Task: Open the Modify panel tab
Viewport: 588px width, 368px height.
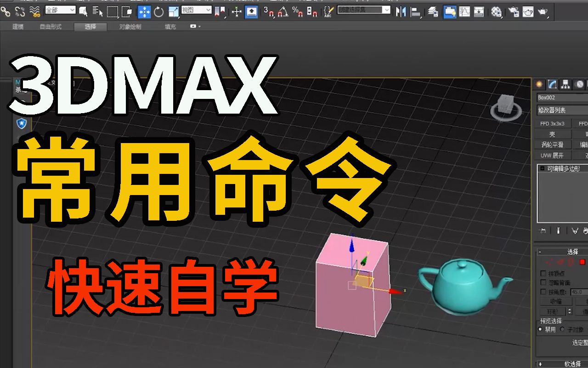Action: click(x=553, y=84)
